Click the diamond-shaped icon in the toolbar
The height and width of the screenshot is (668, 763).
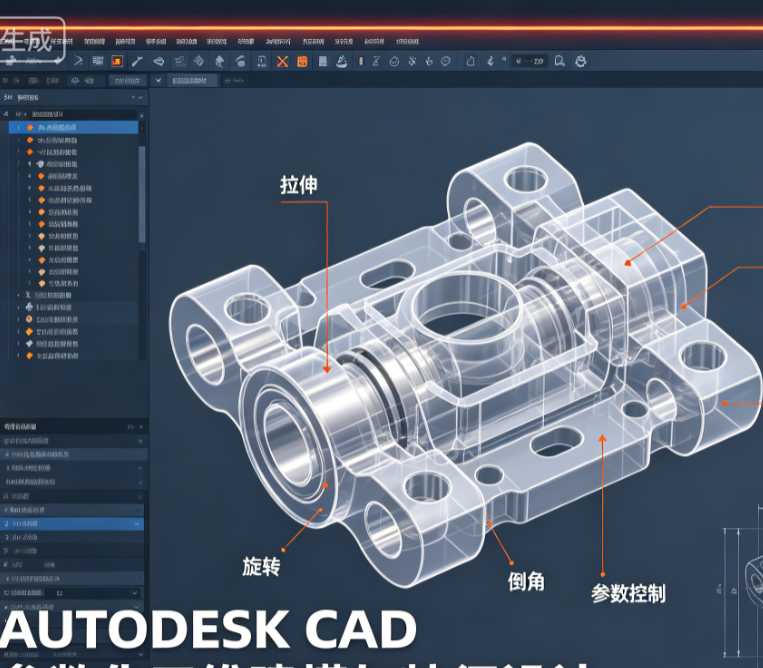point(199,61)
